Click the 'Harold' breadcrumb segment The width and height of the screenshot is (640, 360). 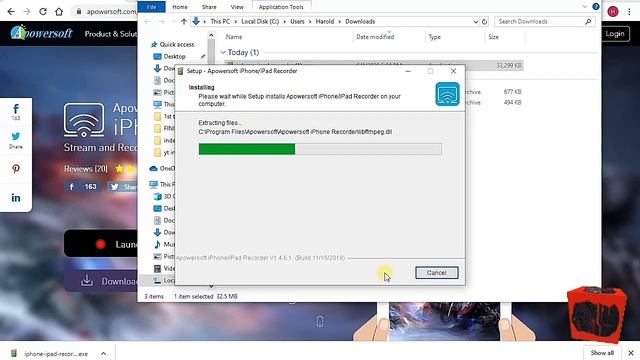(x=324, y=22)
